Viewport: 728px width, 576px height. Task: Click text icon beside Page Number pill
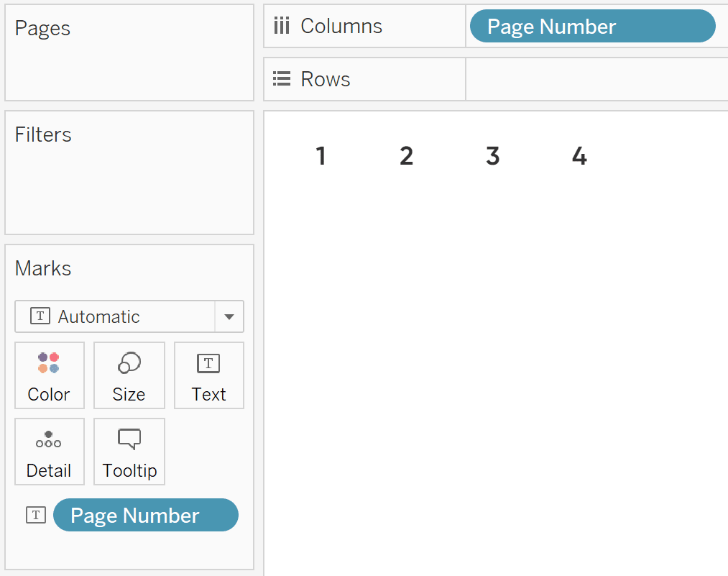(x=36, y=515)
